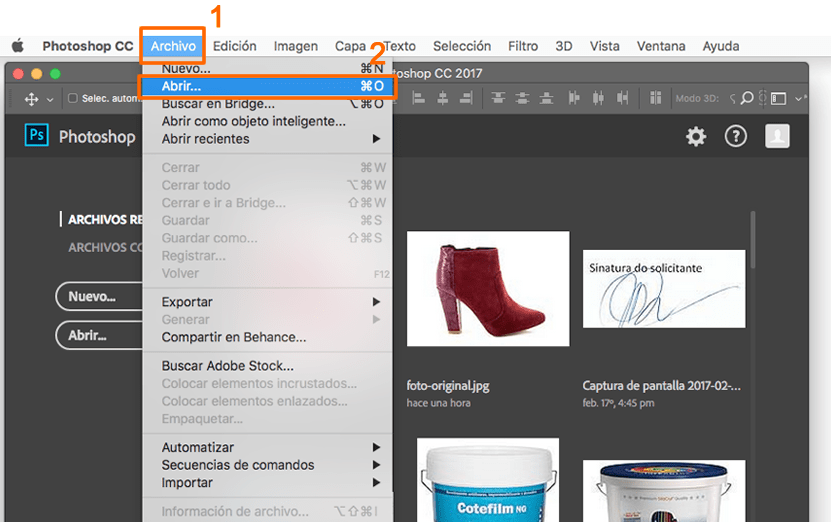Choose Abrir... in the Archivo menu

click(x=182, y=87)
